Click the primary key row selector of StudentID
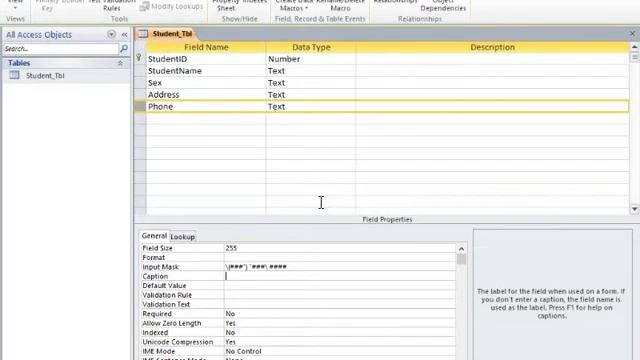This screenshot has width=640, height=360. (x=140, y=59)
